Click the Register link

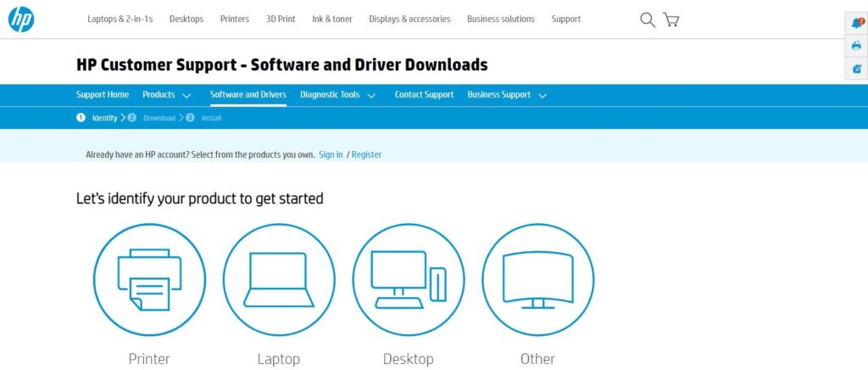pyautogui.click(x=366, y=154)
